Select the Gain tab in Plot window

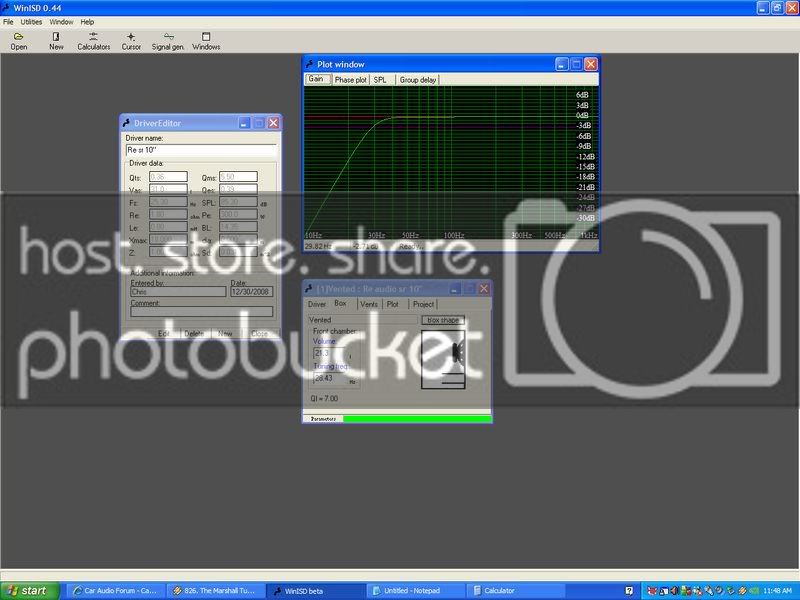click(316, 79)
